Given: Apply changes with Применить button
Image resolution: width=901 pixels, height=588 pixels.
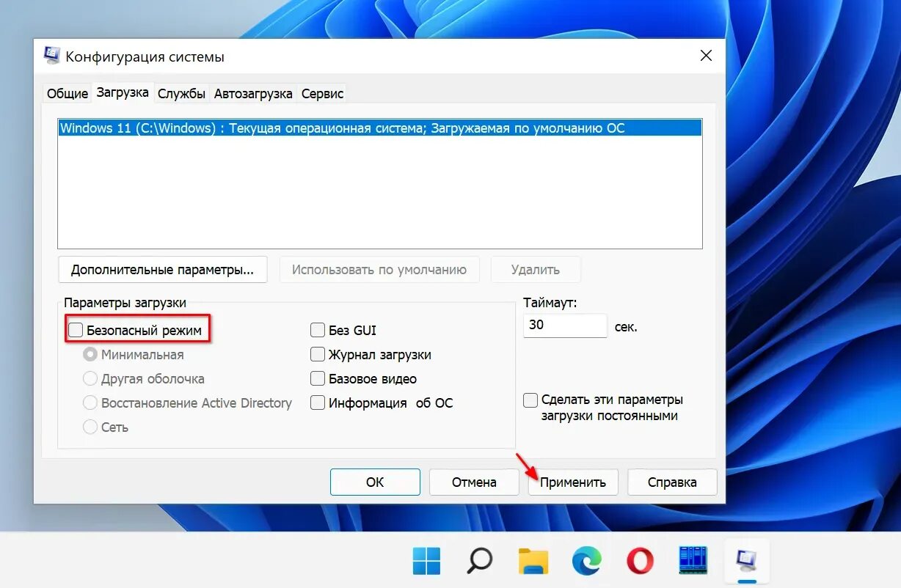Looking at the screenshot, I should pyautogui.click(x=573, y=482).
